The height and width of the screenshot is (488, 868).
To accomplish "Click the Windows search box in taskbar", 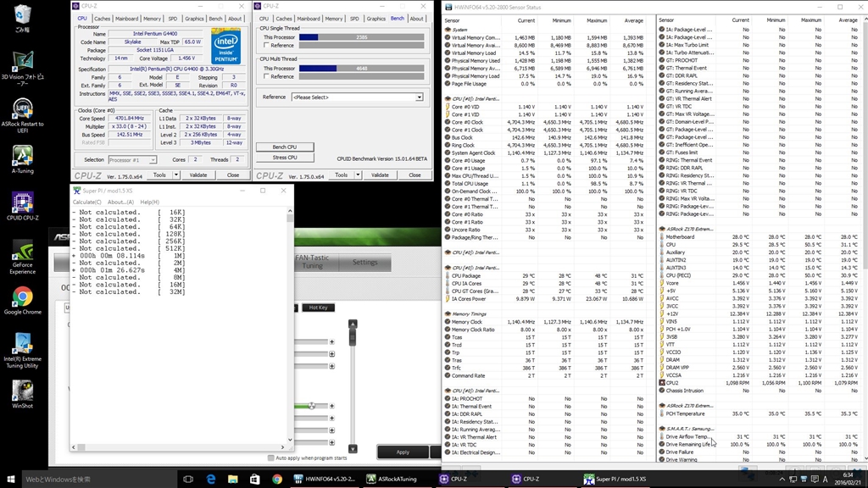I will pyautogui.click(x=100, y=480).
